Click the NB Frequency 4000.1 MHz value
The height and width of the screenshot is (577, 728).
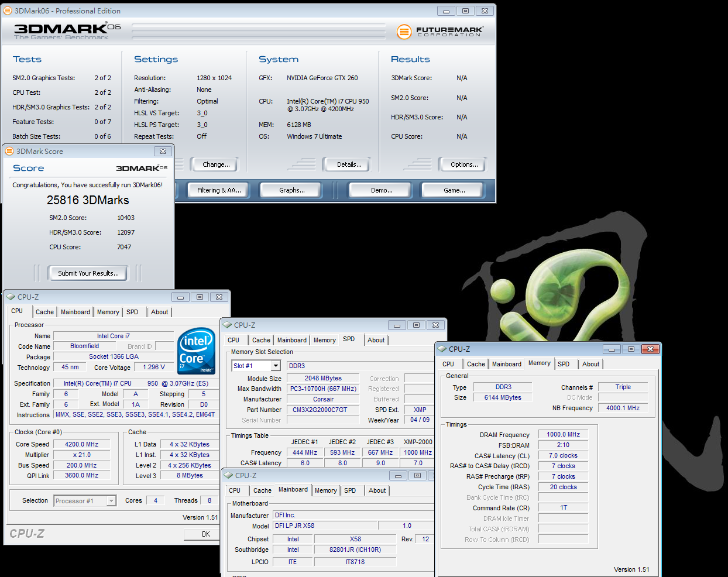[623, 408]
